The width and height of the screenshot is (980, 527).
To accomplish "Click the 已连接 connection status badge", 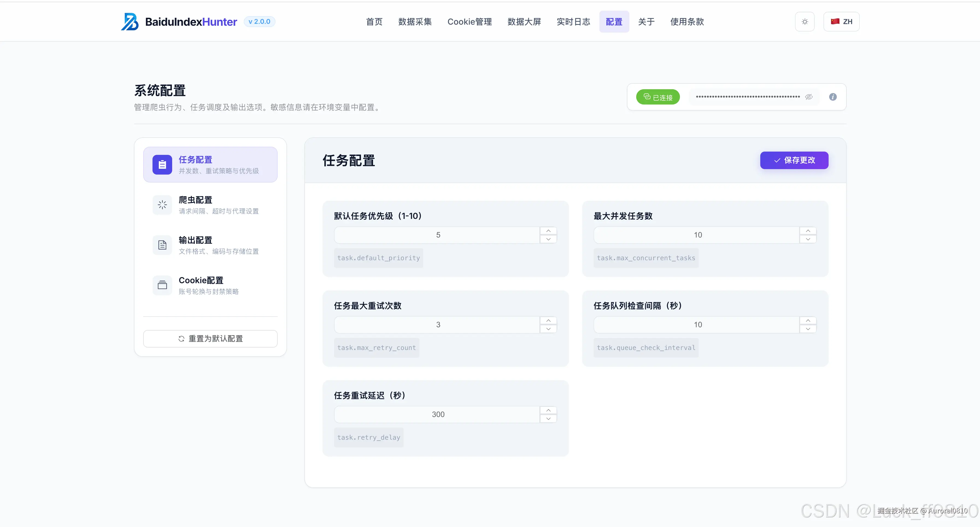I will [658, 97].
